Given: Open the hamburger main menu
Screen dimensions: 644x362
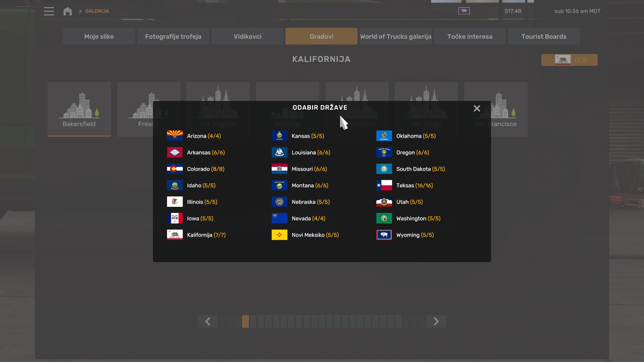Looking at the screenshot, I should click(49, 11).
